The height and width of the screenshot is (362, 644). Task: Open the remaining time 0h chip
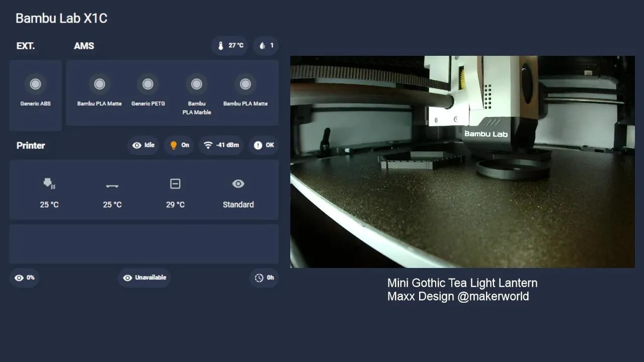point(264,278)
